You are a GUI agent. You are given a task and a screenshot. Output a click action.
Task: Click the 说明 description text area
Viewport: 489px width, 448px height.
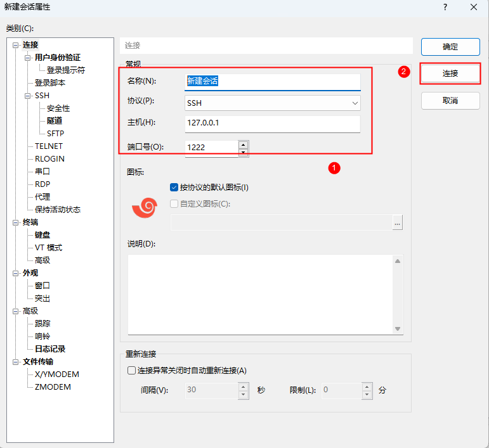tap(261, 295)
